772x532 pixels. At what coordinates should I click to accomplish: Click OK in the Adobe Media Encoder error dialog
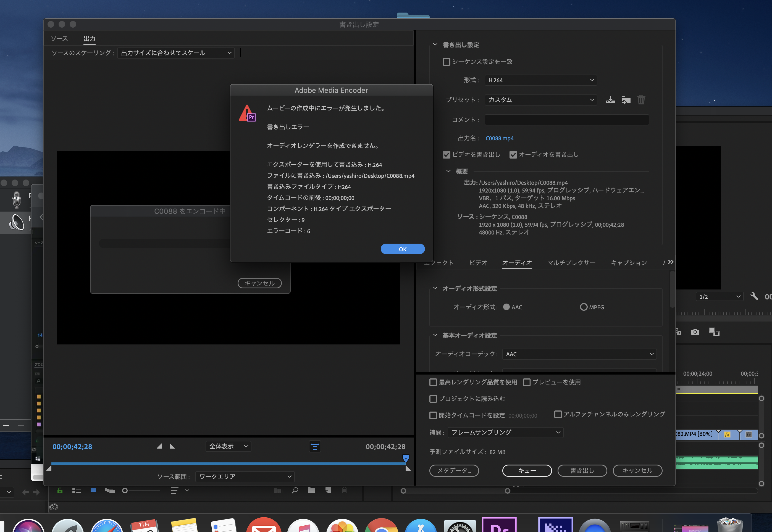(x=403, y=249)
